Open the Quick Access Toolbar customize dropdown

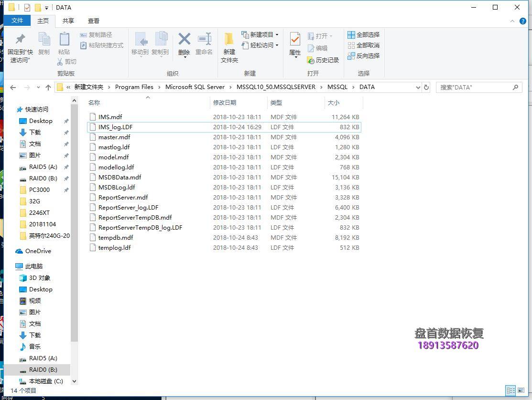tap(46, 8)
